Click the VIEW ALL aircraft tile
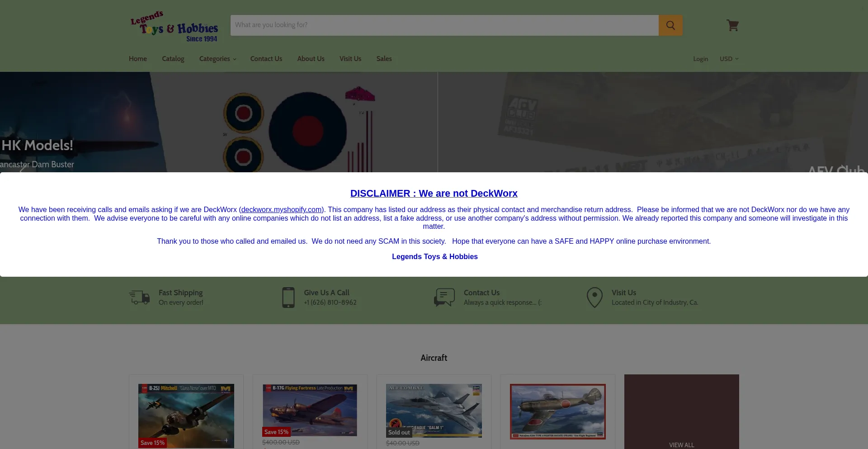Image resolution: width=868 pixels, height=449 pixels. 682,412
